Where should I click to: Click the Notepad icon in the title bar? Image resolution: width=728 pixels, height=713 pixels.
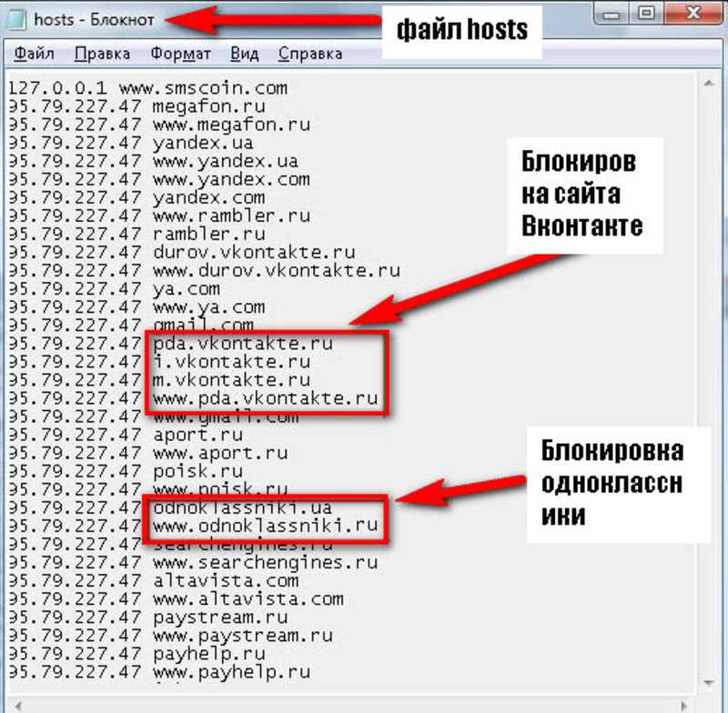(x=15, y=20)
